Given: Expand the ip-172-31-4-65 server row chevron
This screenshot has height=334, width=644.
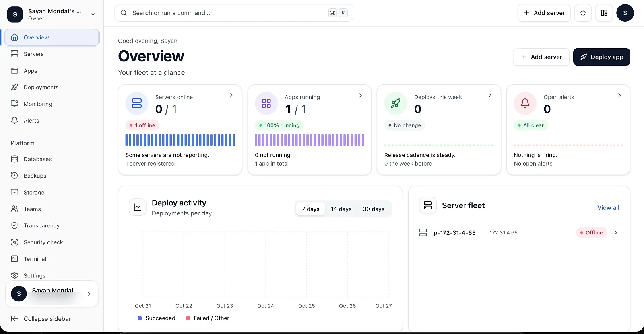Looking at the screenshot, I should coord(616,232).
